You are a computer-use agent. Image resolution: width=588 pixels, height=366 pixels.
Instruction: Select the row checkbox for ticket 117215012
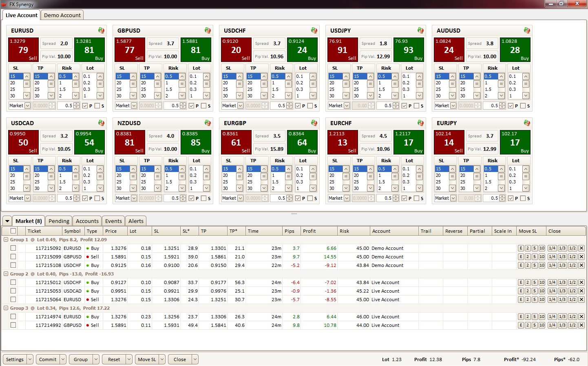click(x=13, y=282)
